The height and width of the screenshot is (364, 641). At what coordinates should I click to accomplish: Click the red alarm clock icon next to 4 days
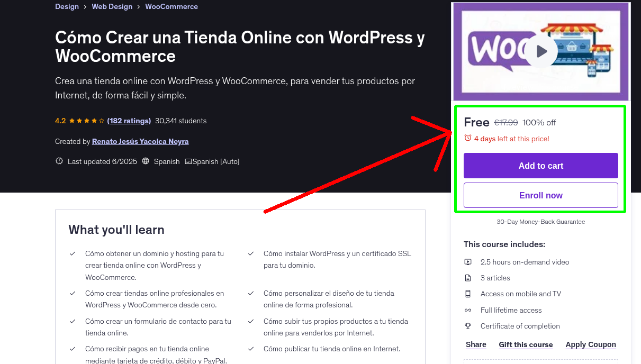pos(467,138)
